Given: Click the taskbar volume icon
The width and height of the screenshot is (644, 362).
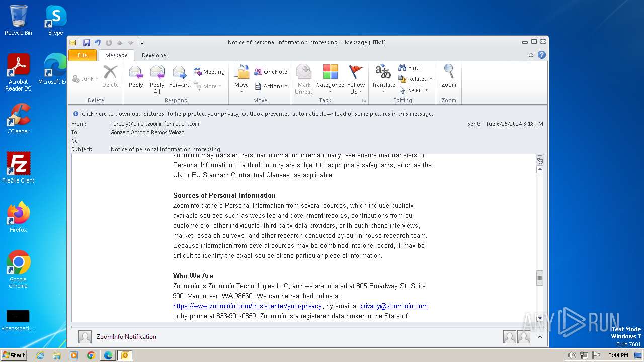Looking at the screenshot, I should pyautogui.click(x=572, y=355).
